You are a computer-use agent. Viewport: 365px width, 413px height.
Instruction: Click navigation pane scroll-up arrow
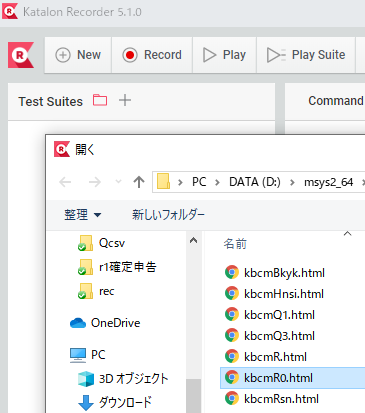click(193, 240)
